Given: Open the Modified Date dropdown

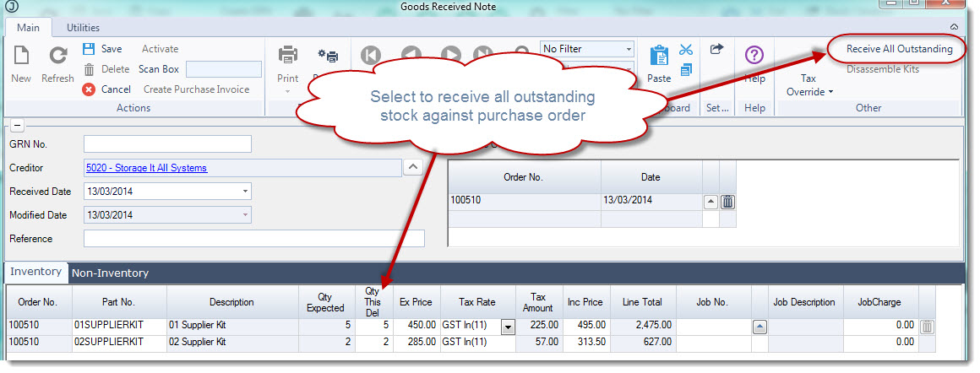Looking at the screenshot, I should 246,215.
